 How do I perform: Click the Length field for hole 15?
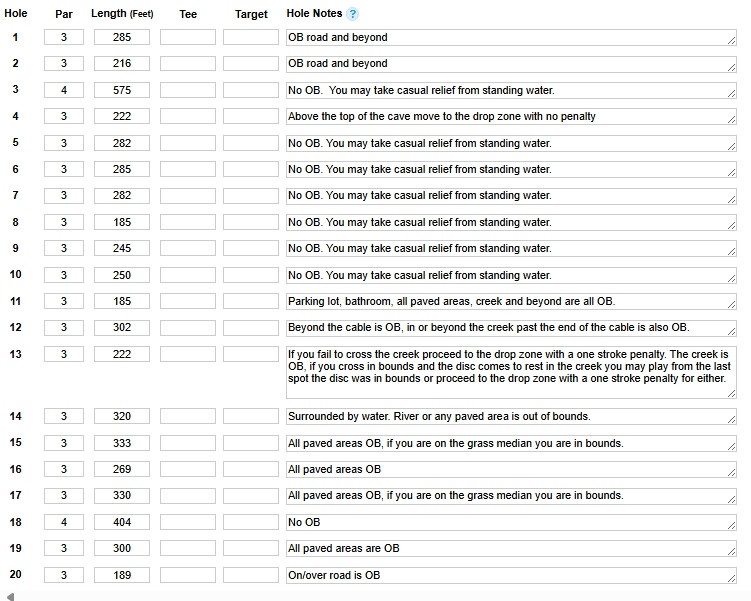click(122, 443)
